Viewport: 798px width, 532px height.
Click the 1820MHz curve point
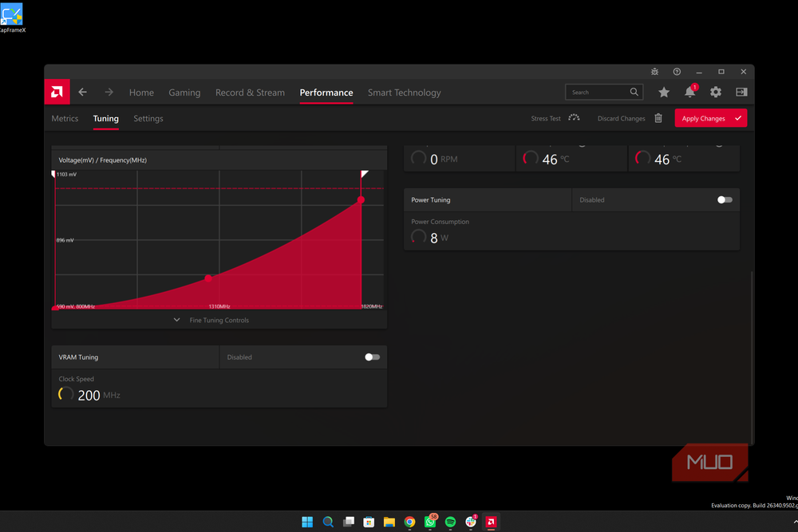(361, 200)
